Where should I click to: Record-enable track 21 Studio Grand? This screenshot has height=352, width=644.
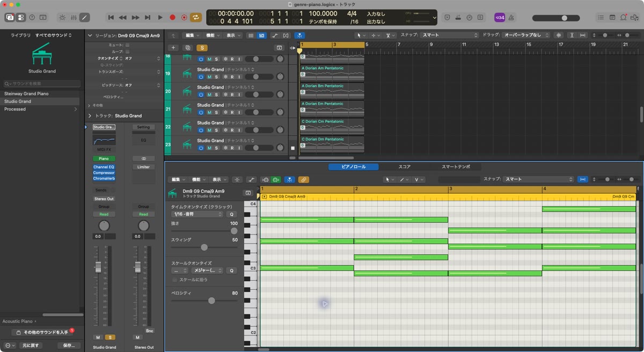click(232, 112)
